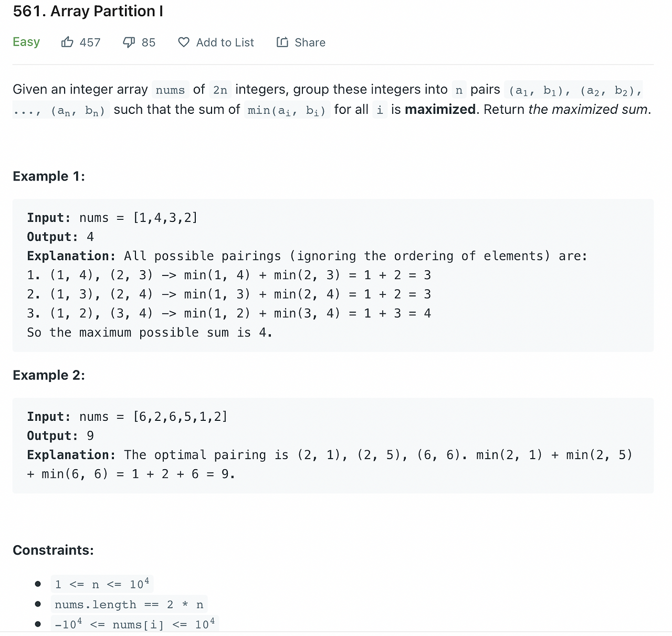Viewport: 672px width, 636px height.
Task: Click the Example 1 heading
Action: pyautogui.click(x=48, y=176)
